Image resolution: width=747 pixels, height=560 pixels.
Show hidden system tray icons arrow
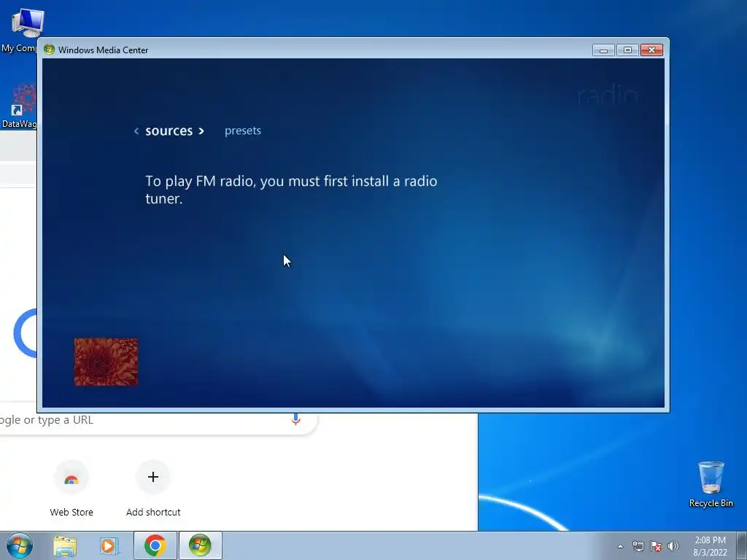(620, 546)
